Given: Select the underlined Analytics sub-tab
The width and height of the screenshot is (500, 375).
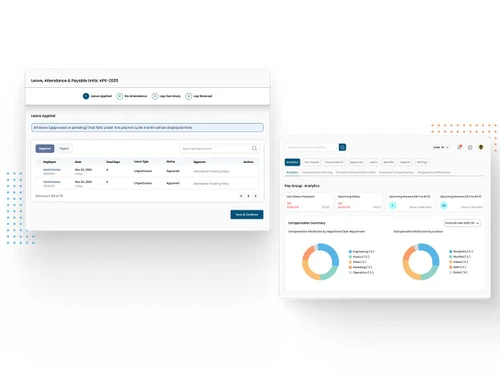Looking at the screenshot, I should (292, 172).
